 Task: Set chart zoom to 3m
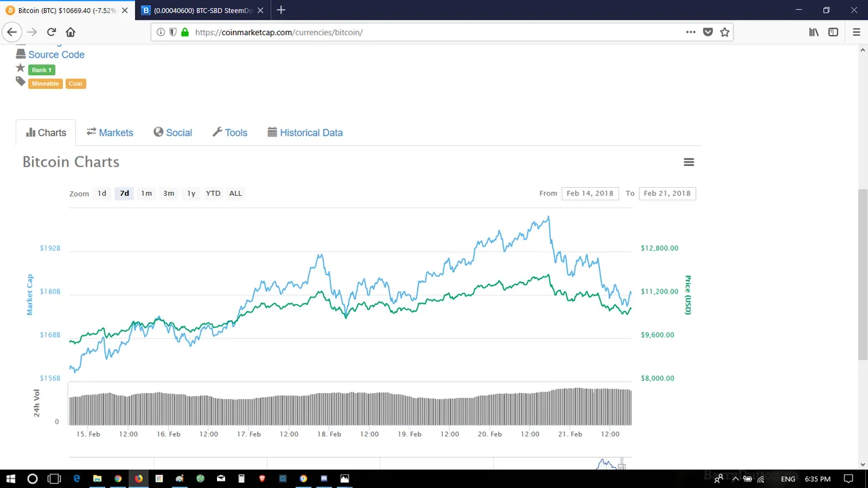(x=169, y=193)
